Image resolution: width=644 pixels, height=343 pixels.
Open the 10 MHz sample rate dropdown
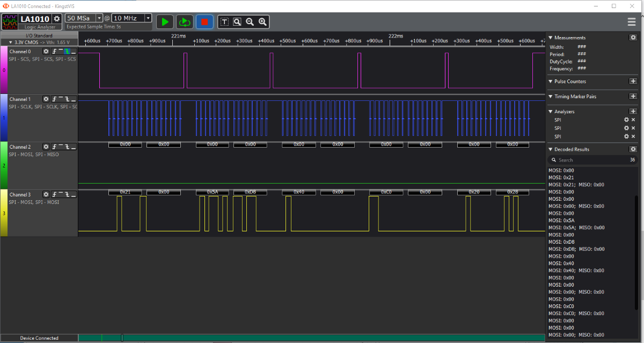(x=148, y=18)
